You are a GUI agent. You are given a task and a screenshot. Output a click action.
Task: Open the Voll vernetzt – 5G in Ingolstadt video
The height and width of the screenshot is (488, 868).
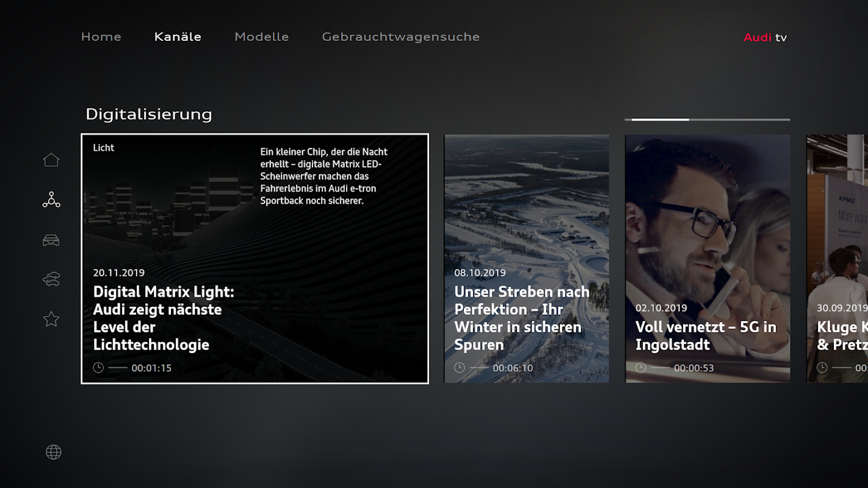click(x=708, y=259)
